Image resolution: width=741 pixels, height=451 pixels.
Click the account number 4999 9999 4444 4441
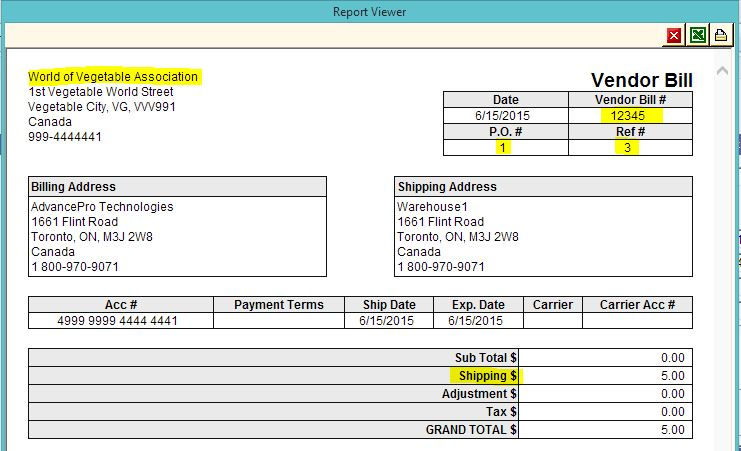(x=120, y=321)
